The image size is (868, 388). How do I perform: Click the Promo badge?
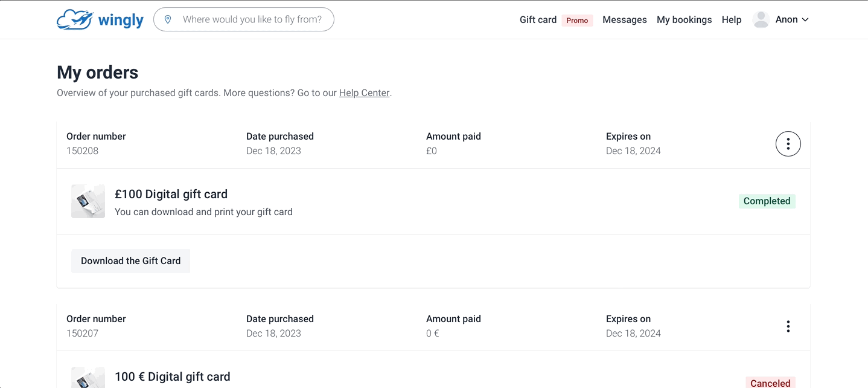577,21
